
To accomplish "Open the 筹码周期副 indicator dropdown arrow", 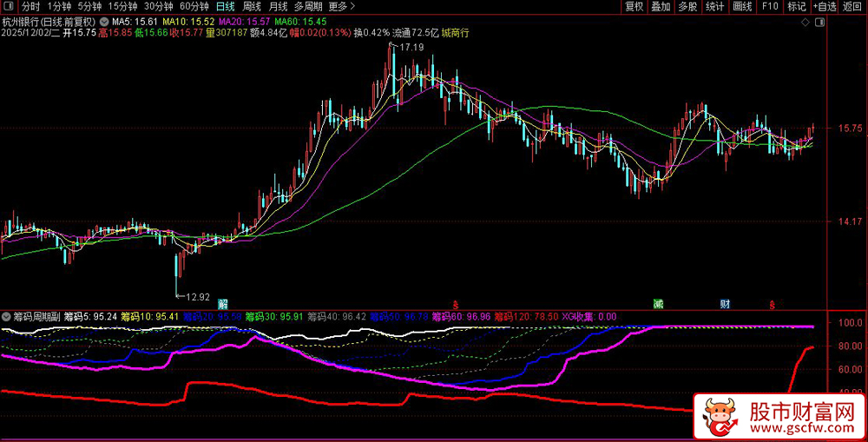I will (x=8, y=317).
